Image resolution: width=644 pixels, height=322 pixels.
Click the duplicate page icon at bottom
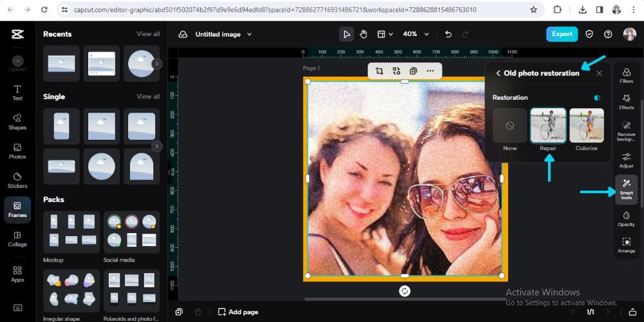[x=179, y=312]
